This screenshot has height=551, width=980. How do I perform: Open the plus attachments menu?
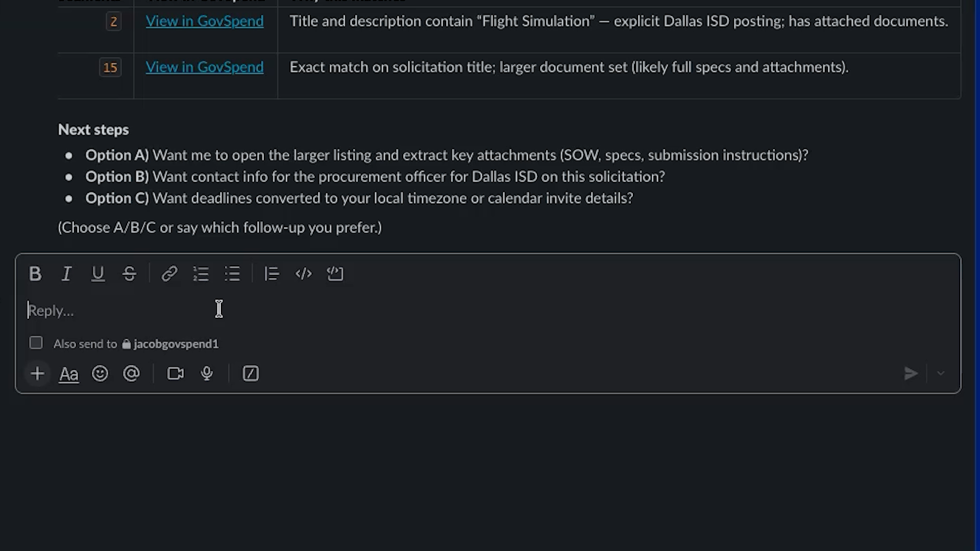37,374
